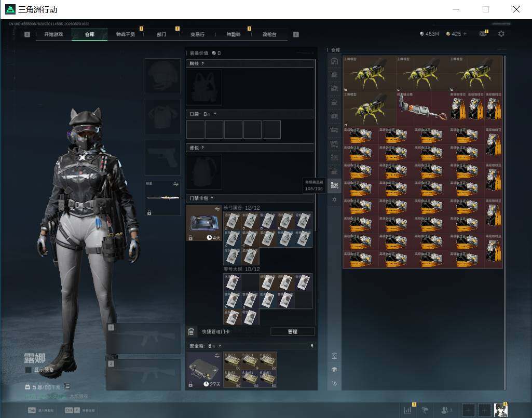The height and width of the screenshot is (418, 532).
Task: Click the help icon next to 门禁卡包
Action: (x=212, y=198)
